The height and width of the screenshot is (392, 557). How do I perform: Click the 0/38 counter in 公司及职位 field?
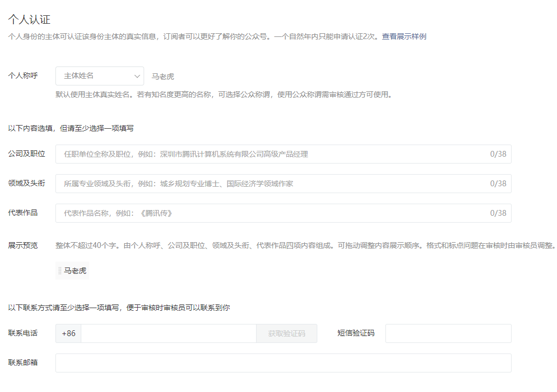[x=498, y=154]
